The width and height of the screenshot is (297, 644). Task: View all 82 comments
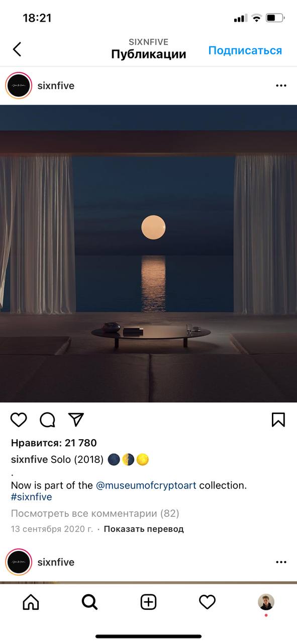tap(95, 514)
